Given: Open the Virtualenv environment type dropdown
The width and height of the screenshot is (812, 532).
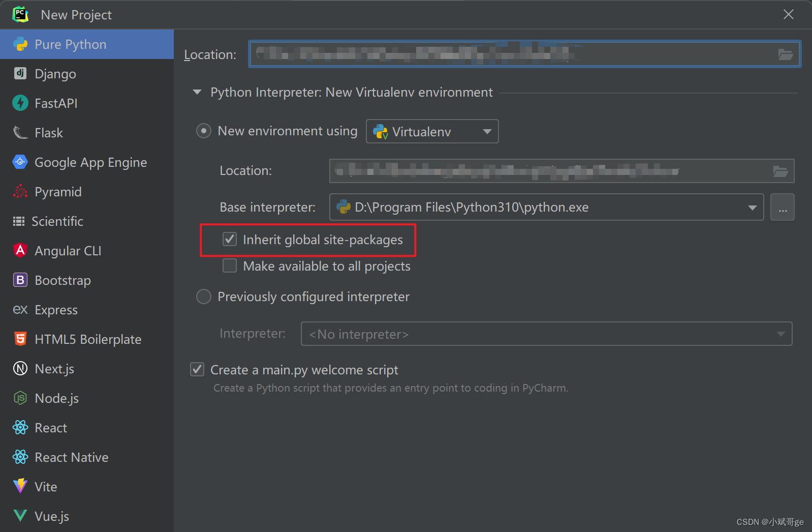Looking at the screenshot, I should tap(432, 131).
